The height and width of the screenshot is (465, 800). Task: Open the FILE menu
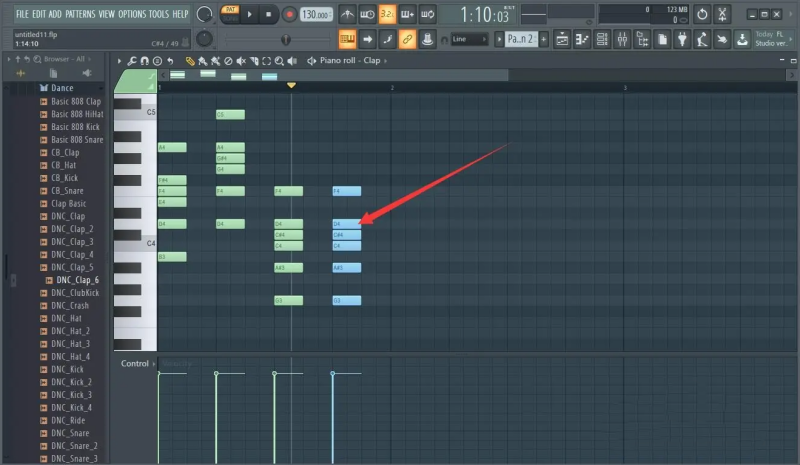(x=22, y=14)
